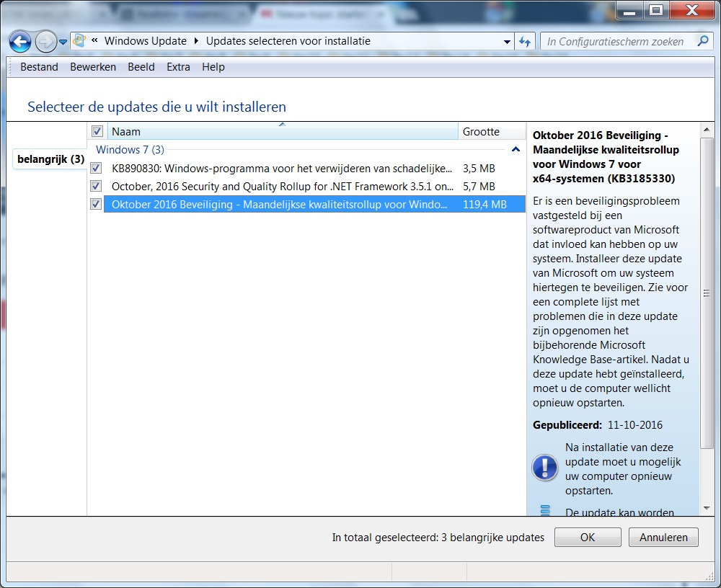The image size is (721, 588).
Task: Click the Updates selecteren voor installatie breadcrumb
Action: [288, 41]
